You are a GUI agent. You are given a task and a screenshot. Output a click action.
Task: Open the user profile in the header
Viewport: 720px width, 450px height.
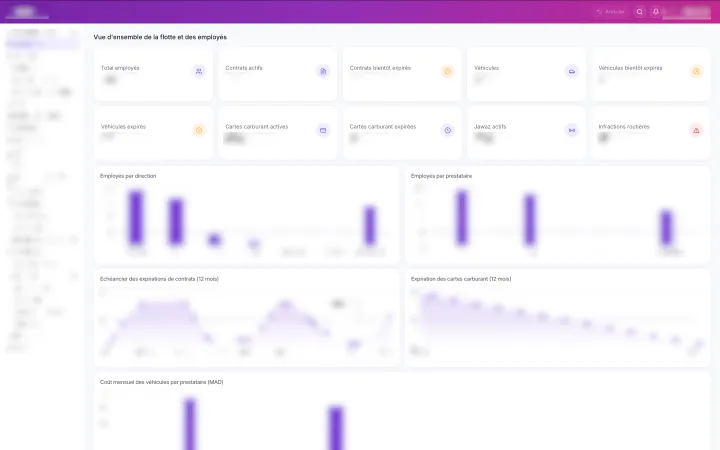[687, 12]
